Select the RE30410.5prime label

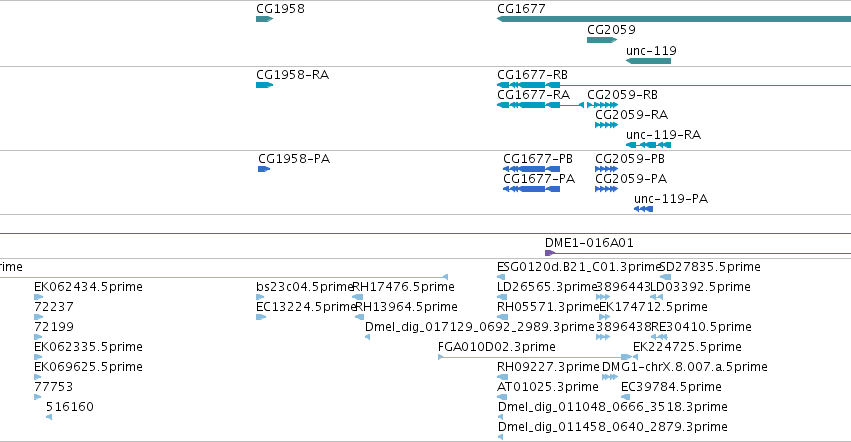tap(701, 327)
